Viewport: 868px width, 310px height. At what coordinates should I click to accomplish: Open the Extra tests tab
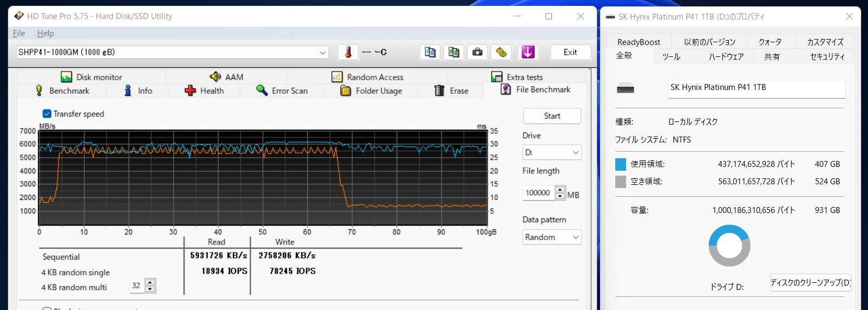pyautogui.click(x=517, y=77)
